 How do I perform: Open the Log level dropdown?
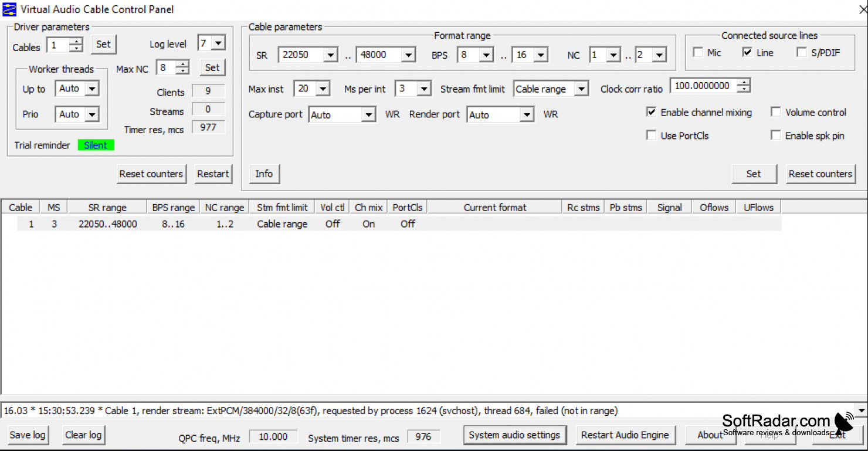pos(218,43)
